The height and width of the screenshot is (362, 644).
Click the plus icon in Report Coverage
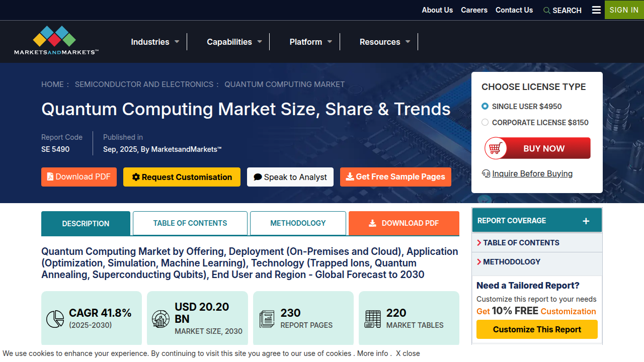586,221
